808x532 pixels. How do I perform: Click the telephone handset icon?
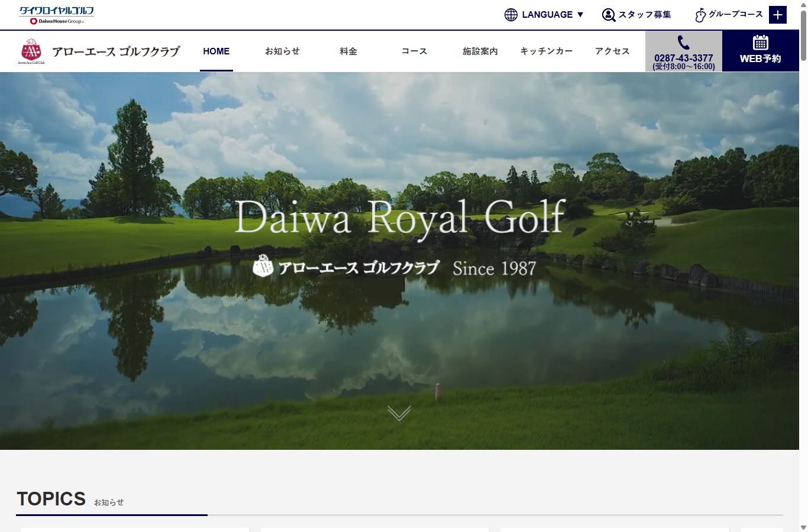tap(684, 43)
